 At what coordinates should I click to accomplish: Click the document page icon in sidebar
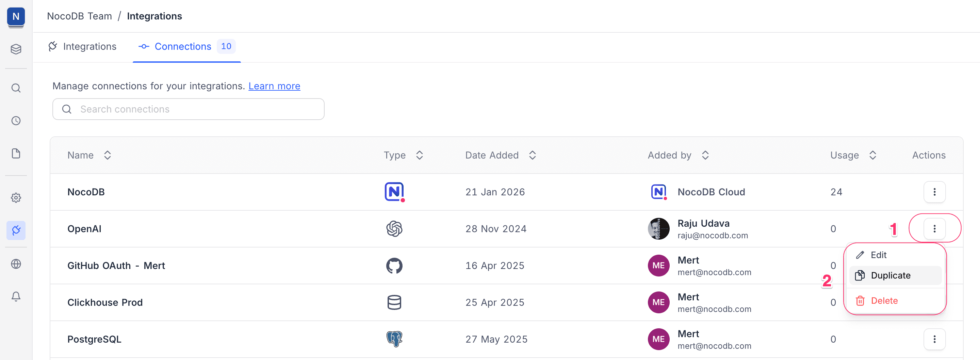pyautogui.click(x=16, y=153)
